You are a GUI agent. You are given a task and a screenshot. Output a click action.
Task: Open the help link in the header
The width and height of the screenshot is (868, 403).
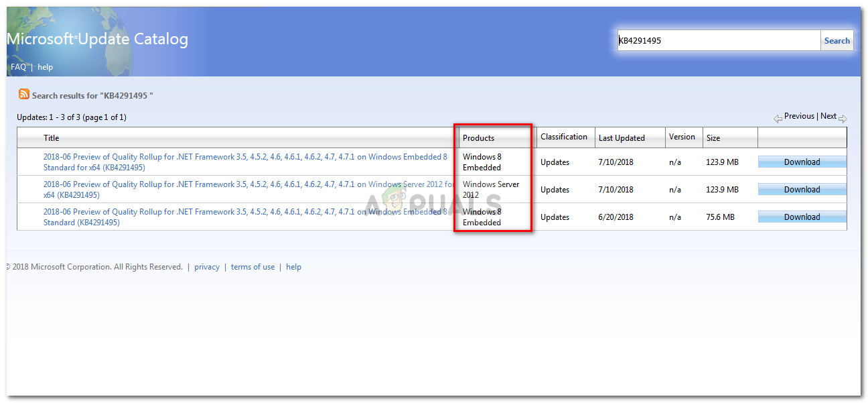point(45,67)
